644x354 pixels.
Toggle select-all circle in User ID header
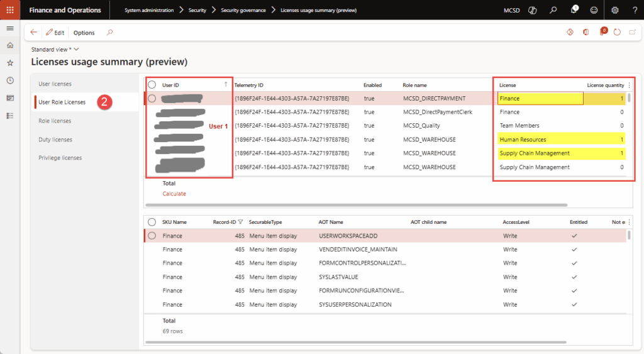[x=152, y=85]
